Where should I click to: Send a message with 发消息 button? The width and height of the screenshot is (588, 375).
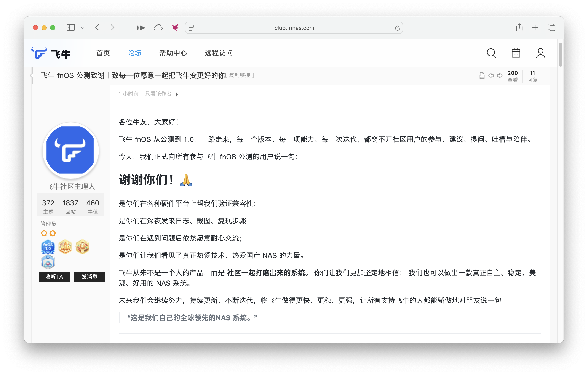[x=89, y=277]
